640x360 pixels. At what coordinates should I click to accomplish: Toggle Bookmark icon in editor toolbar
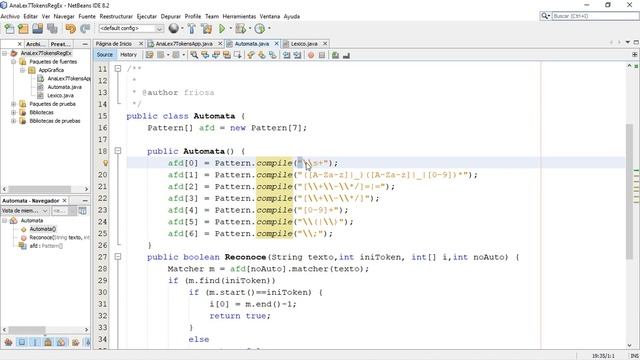272,55
